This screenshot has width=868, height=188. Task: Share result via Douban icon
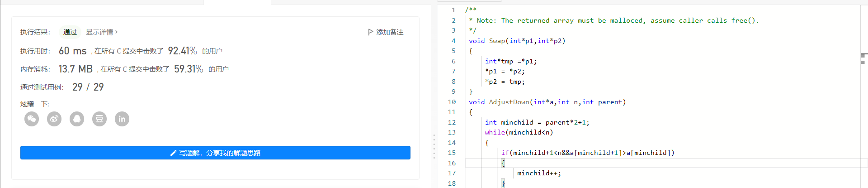(x=99, y=119)
